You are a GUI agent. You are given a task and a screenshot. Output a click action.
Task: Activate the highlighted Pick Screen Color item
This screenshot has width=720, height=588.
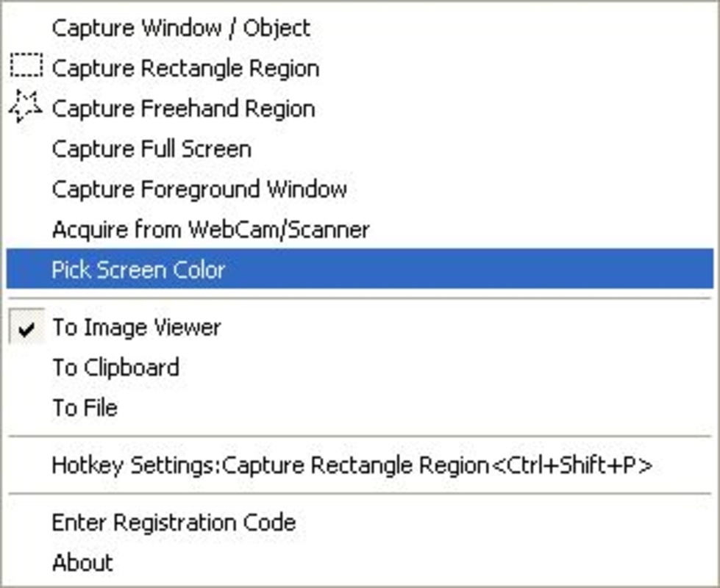pyautogui.click(x=138, y=270)
